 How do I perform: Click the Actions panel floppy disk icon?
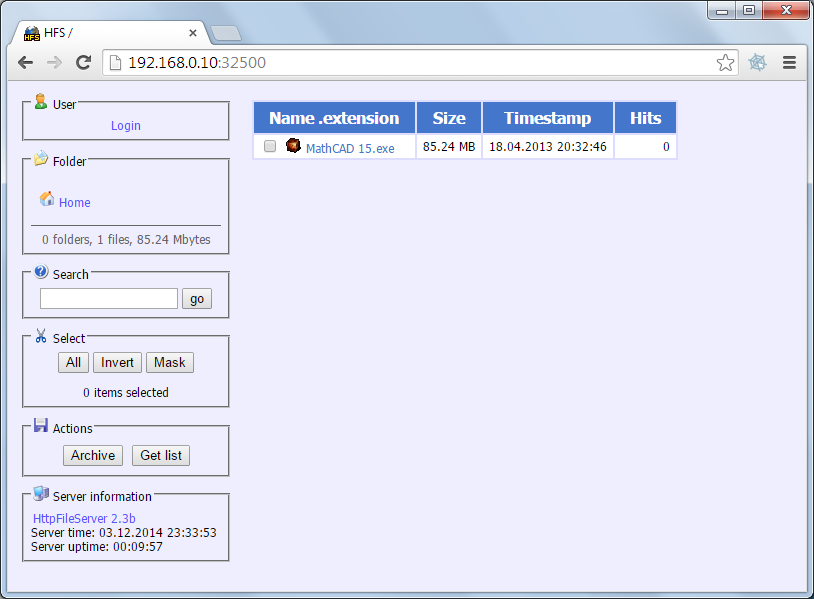click(40, 425)
